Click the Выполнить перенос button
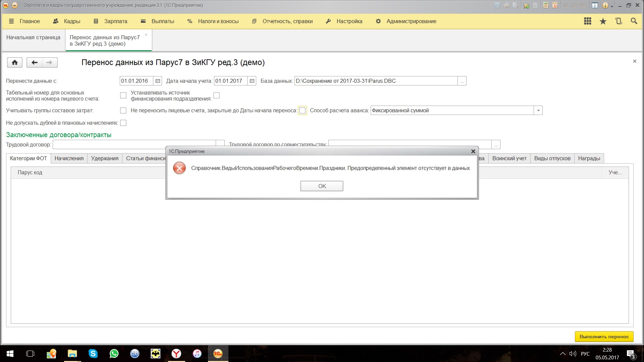This screenshot has height=362, width=644. [604, 337]
